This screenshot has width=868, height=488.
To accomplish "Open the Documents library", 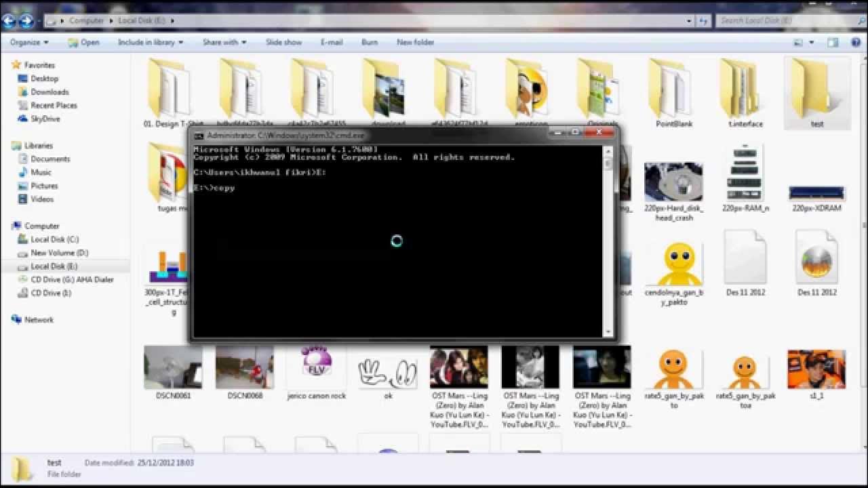I will click(x=50, y=159).
